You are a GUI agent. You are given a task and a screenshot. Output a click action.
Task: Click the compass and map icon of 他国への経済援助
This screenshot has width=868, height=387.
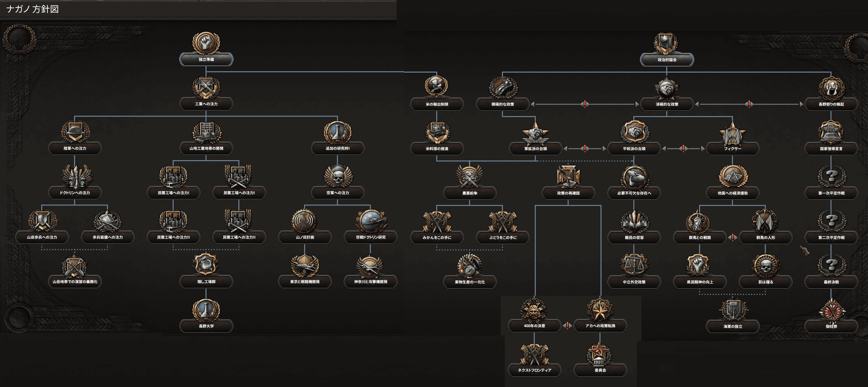[732, 176]
